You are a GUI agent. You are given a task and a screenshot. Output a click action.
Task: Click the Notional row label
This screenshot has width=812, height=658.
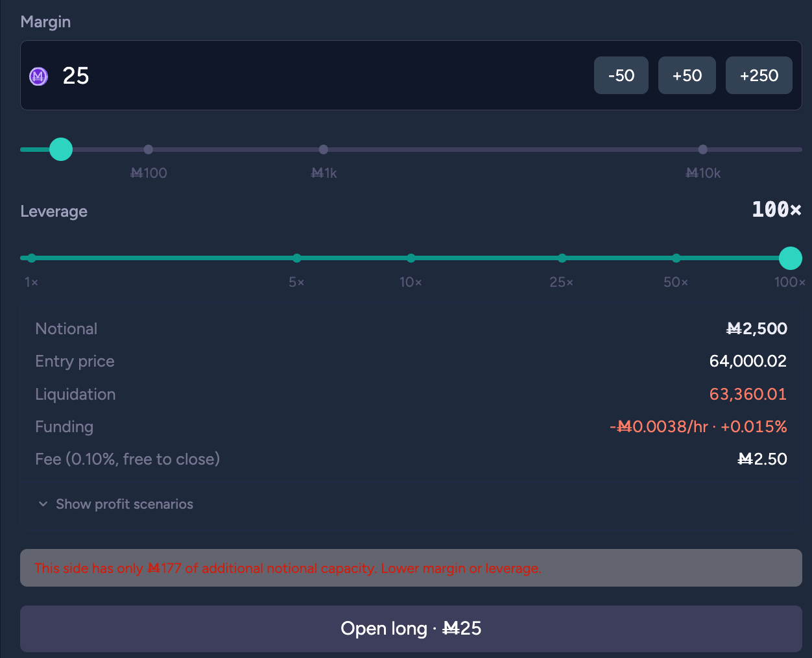coord(66,329)
